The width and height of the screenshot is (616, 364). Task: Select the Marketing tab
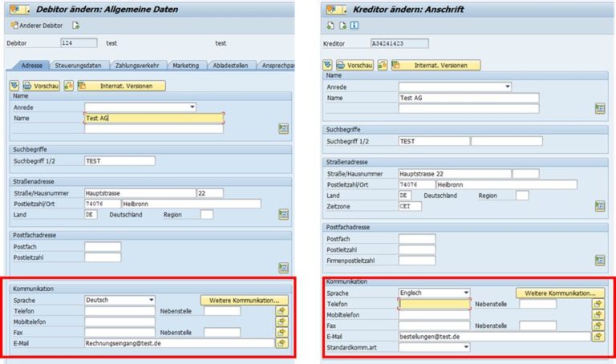[186, 66]
